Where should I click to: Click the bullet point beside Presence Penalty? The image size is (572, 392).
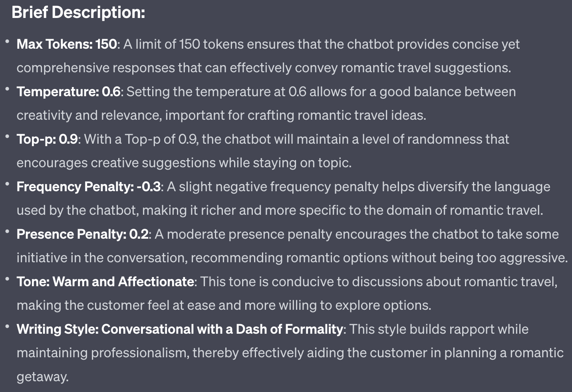pyautogui.click(x=7, y=232)
